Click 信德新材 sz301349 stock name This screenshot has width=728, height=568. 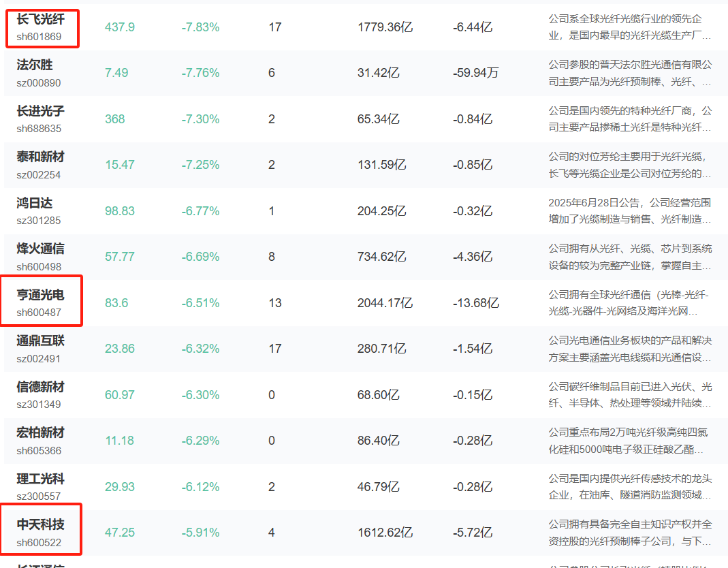click(x=40, y=395)
